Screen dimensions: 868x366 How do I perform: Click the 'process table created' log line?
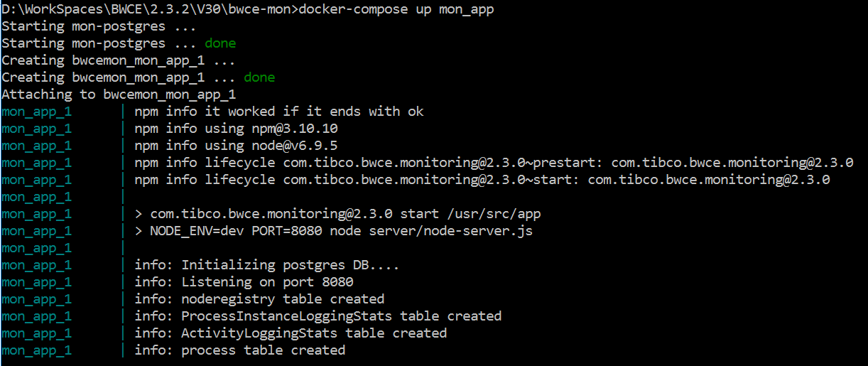[x=264, y=350]
